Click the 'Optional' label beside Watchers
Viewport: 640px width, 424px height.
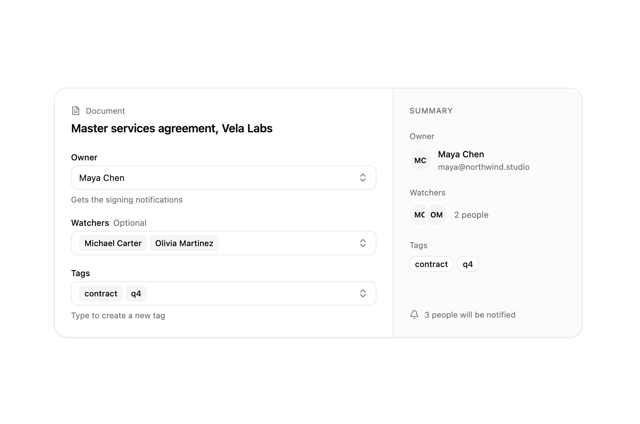130,223
